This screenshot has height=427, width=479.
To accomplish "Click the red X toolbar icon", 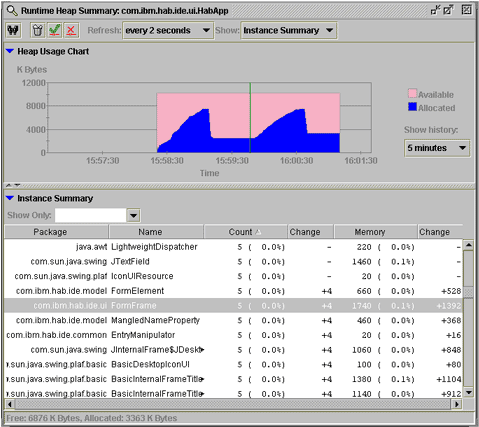I will (x=71, y=30).
